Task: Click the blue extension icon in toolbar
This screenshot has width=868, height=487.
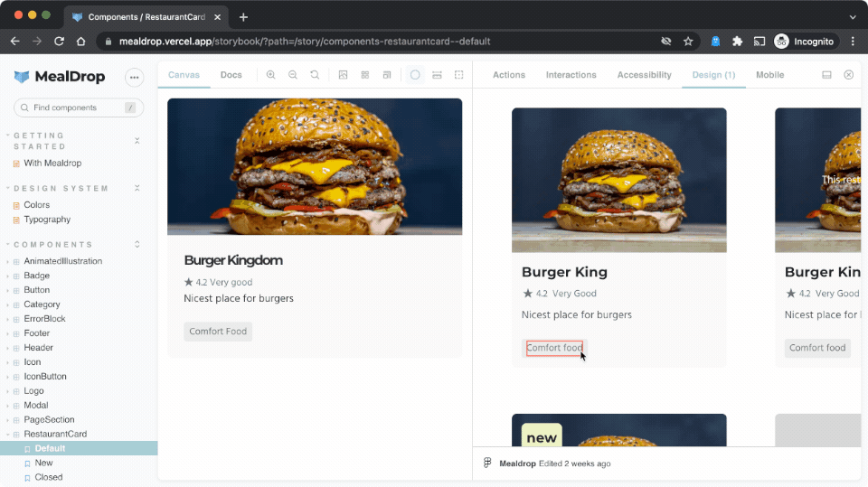Action: pyautogui.click(x=715, y=42)
